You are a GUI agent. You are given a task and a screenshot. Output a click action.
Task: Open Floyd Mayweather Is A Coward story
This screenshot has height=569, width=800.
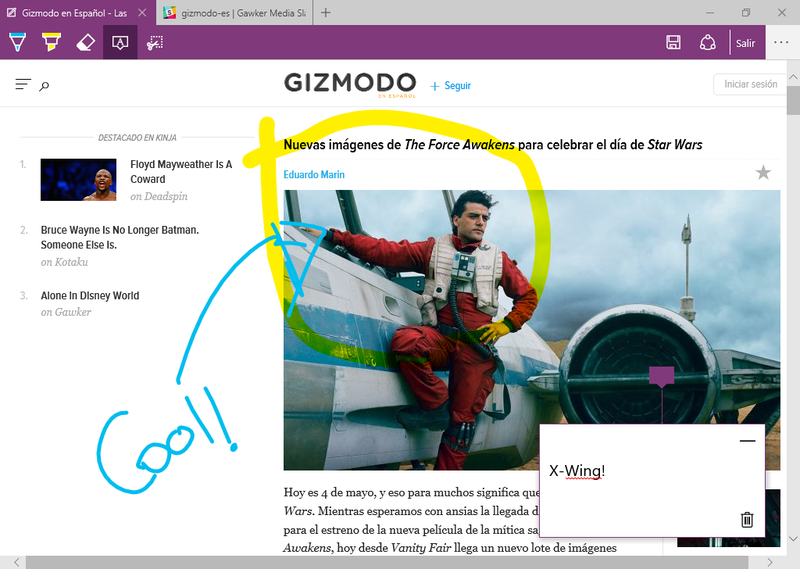[x=181, y=171]
